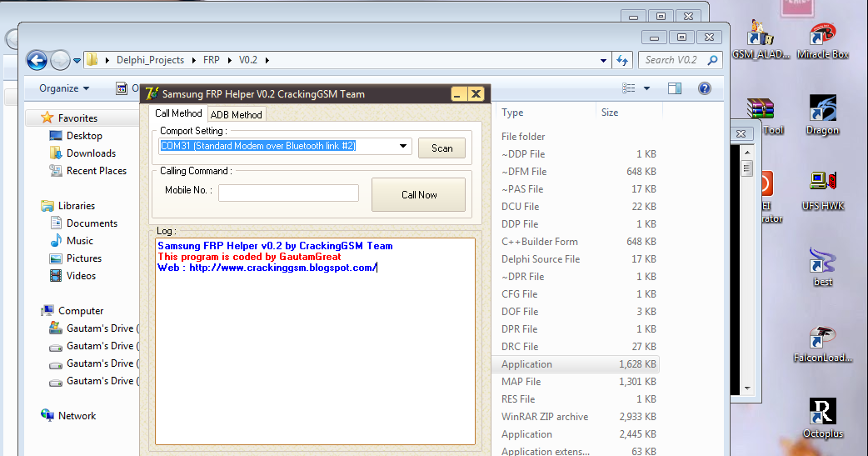Click the Call Now button
The height and width of the screenshot is (456, 868).
(x=419, y=195)
